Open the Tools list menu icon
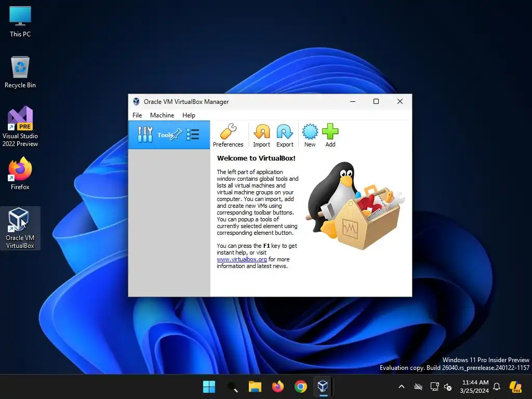The image size is (532, 399). (x=193, y=135)
